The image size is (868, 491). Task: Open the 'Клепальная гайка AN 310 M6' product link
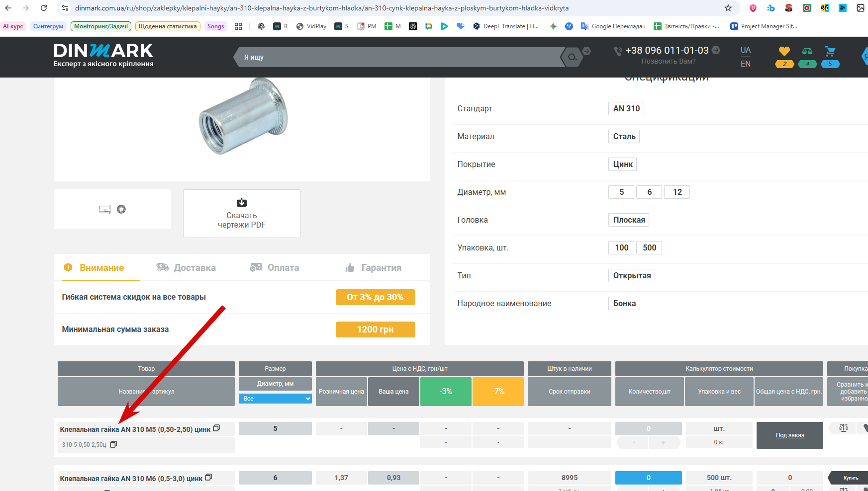coord(131,479)
